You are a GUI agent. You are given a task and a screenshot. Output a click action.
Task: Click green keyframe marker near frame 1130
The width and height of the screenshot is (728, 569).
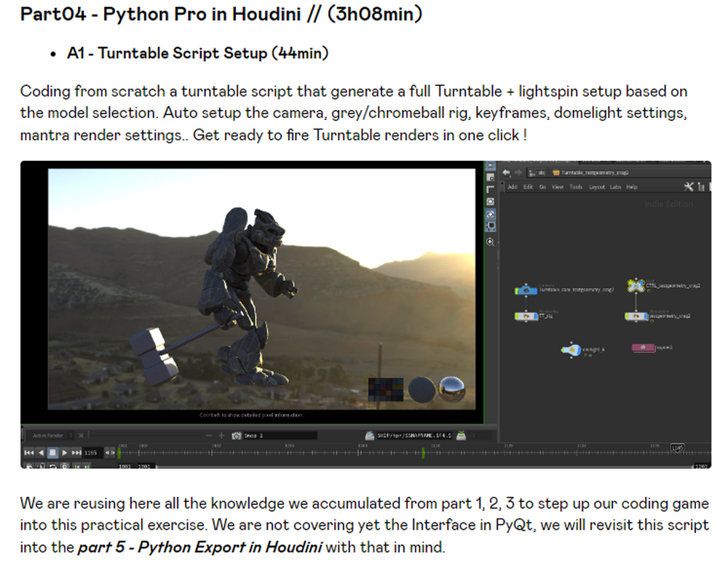[423, 453]
